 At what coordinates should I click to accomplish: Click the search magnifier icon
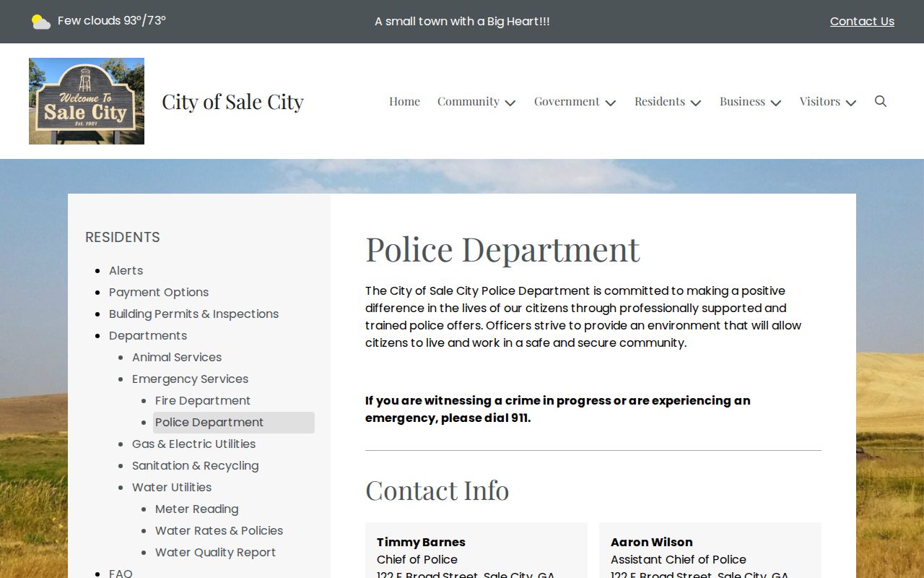coord(881,101)
